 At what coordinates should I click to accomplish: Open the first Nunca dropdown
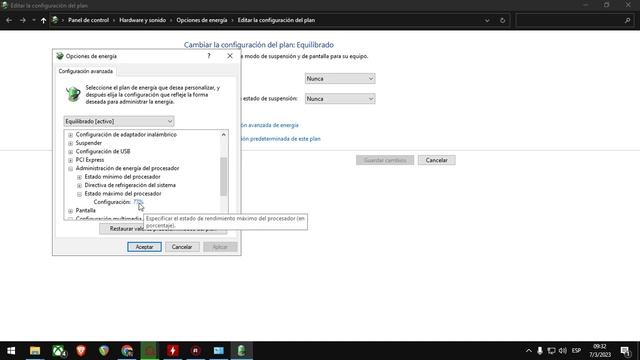tap(340, 78)
